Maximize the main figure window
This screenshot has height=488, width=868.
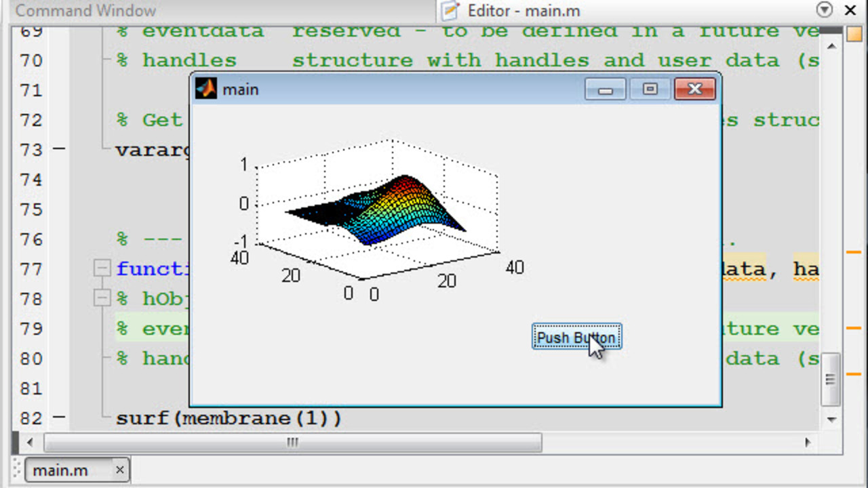point(650,89)
